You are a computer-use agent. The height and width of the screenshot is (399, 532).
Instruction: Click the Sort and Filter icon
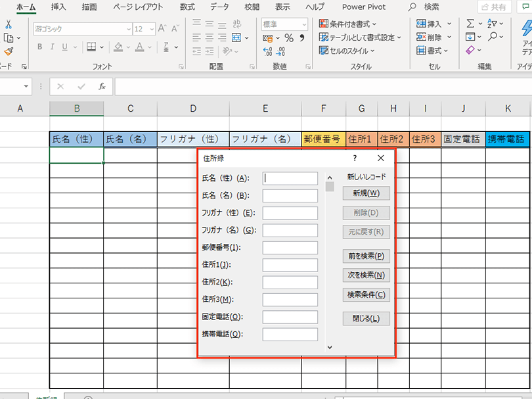click(493, 24)
